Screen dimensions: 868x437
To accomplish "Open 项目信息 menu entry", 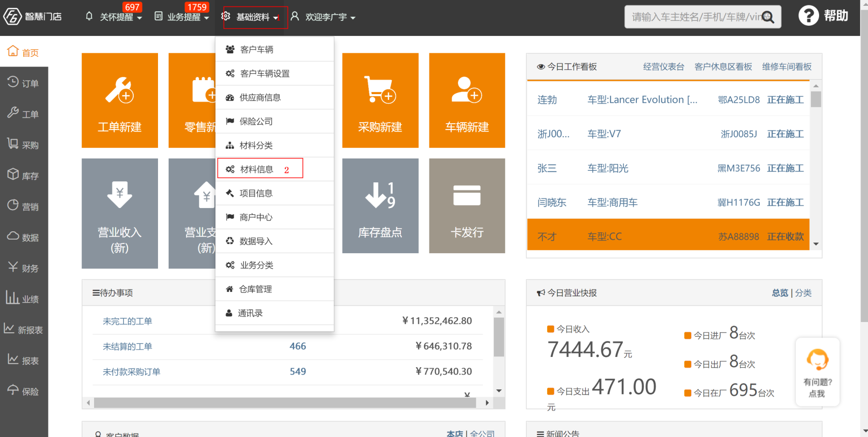I will [274, 193].
